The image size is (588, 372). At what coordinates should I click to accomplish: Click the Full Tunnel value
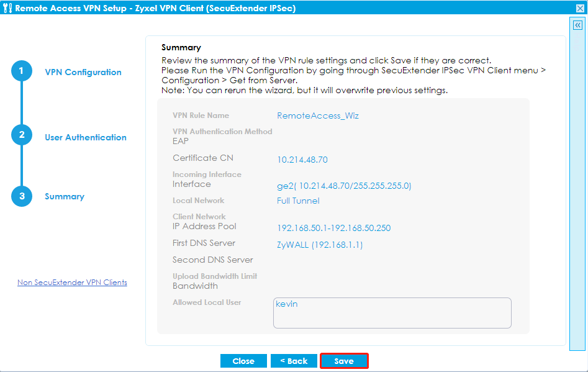click(x=298, y=201)
